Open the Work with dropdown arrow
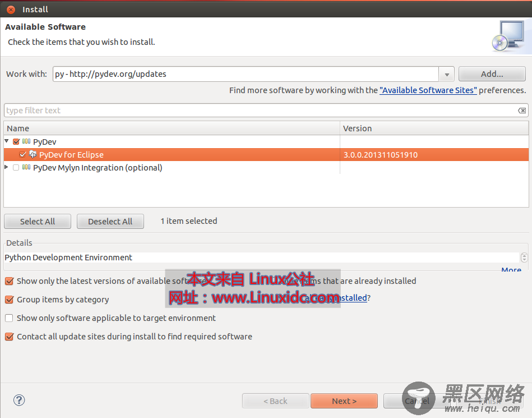 [447, 75]
